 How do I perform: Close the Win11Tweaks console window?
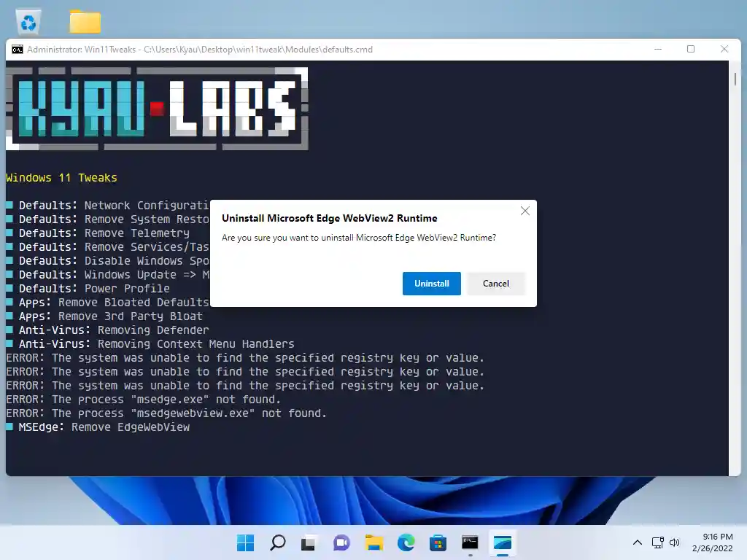pos(724,49)
